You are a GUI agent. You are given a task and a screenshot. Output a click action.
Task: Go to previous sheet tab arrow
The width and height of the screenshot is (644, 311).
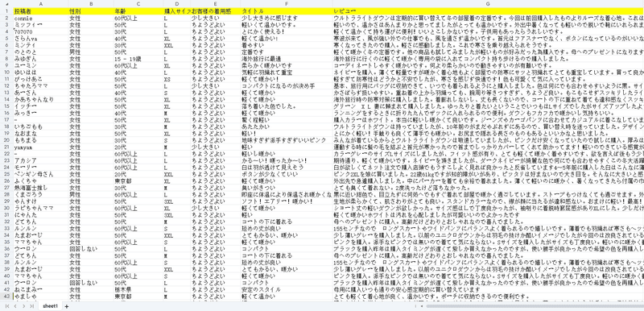(x=15, y=306)
